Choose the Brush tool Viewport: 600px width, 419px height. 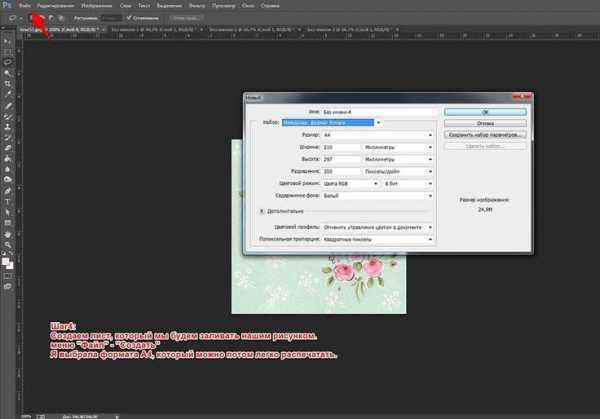(x=8, y=117)
